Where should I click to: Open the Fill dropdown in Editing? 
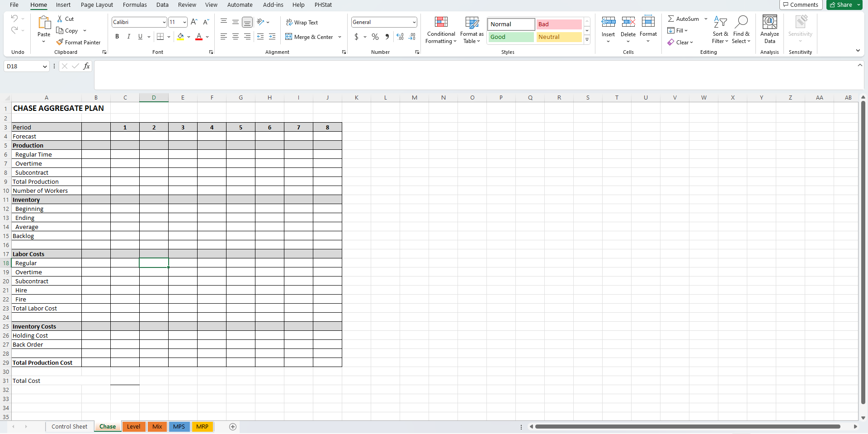point(677,30)
